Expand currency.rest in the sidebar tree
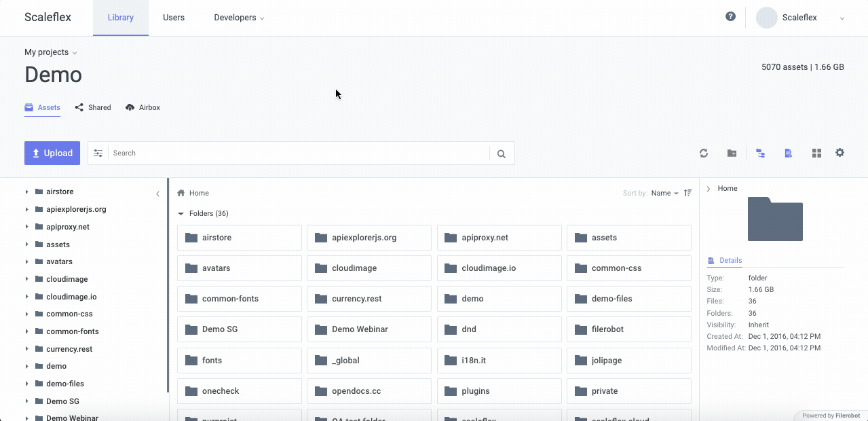This screenshot has width=868, height=421. click(26, 349)
